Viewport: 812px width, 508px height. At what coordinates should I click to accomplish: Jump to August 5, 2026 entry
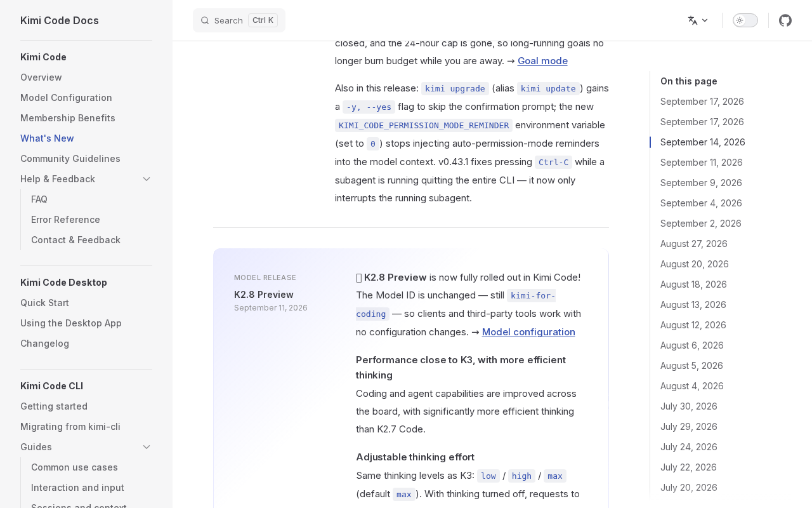pyautogui.click(x=691, y=366)
